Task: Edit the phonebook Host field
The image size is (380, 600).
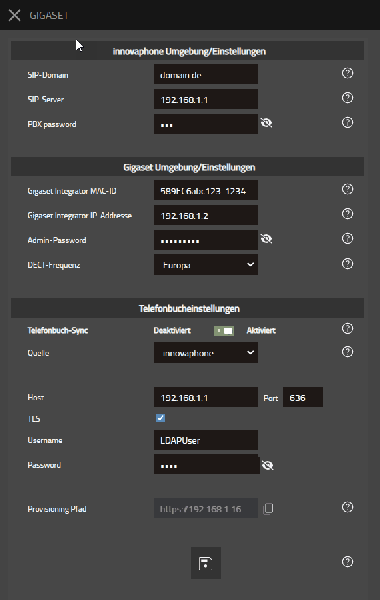Action: [206, 397]
